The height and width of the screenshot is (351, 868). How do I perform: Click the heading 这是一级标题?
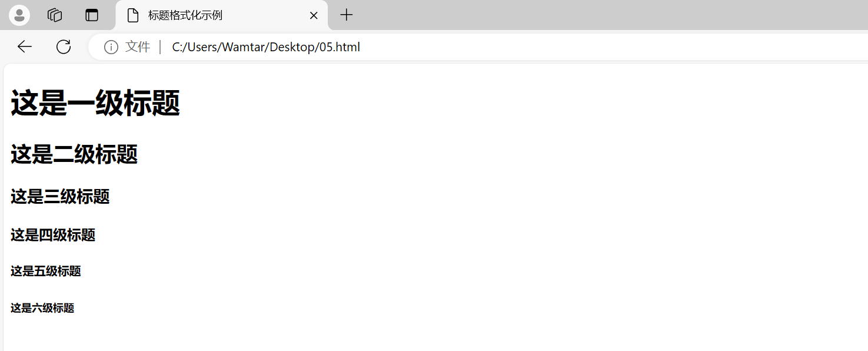[95, 104]
